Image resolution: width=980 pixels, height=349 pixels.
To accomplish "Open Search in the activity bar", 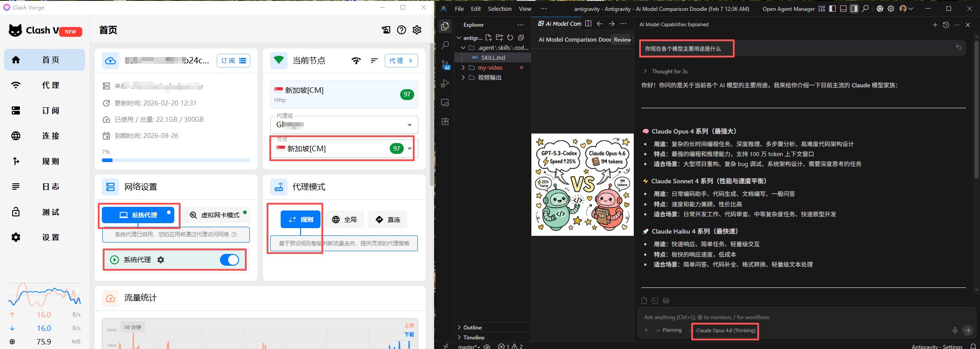I will (445, 45).
